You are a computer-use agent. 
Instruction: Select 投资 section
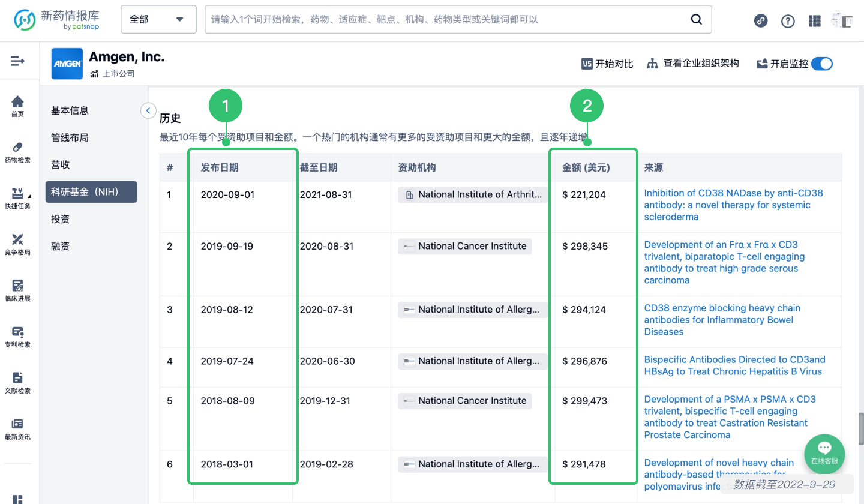[x=61, y=219]
